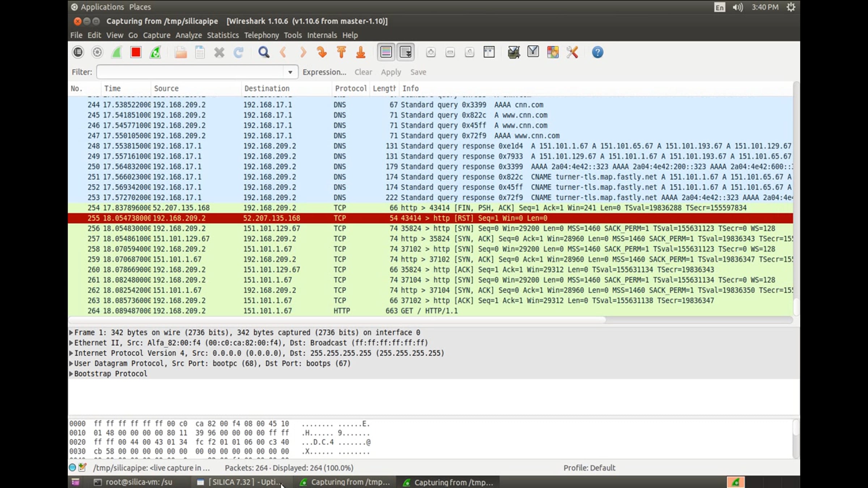Stop the running live capture

pyautogui.click(x=136, y=52)
